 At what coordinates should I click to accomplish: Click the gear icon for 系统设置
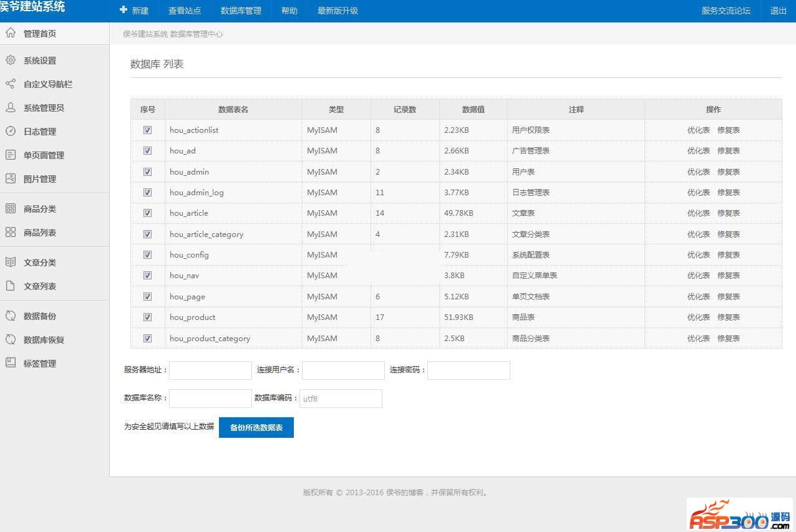coord(11,60)
